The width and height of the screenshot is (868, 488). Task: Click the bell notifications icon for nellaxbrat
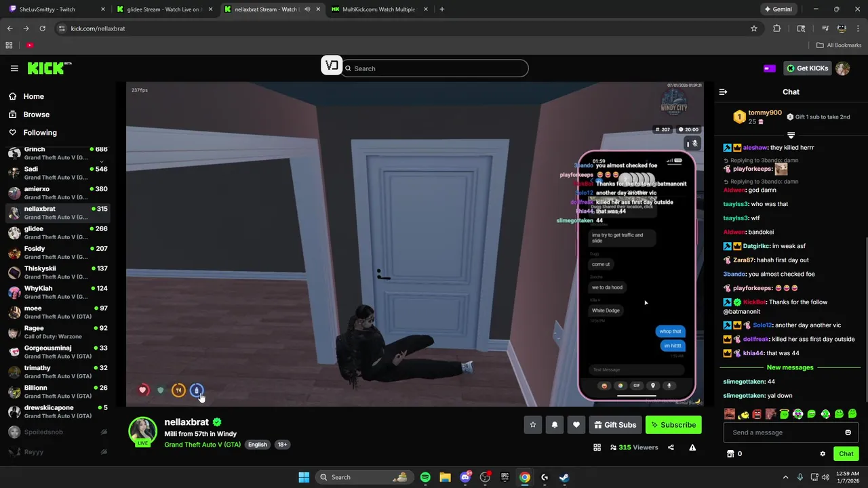click(x=555, y=425)
